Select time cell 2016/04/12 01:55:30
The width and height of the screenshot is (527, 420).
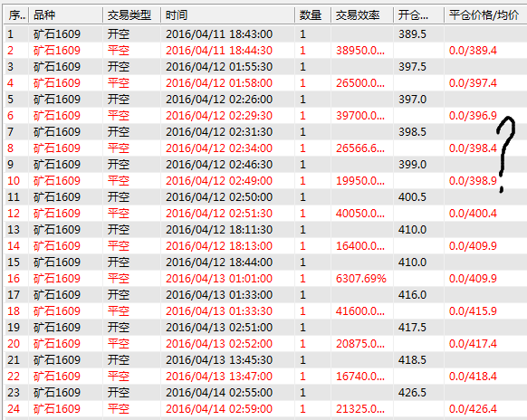point(219,66)
